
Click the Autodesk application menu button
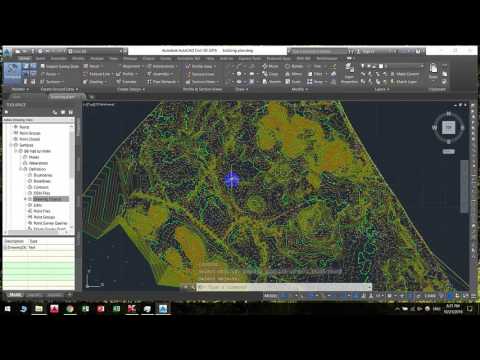7,52
